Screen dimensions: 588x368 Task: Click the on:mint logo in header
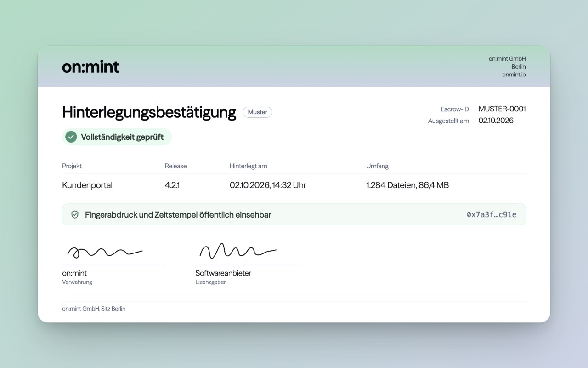(x=90, y=67)
